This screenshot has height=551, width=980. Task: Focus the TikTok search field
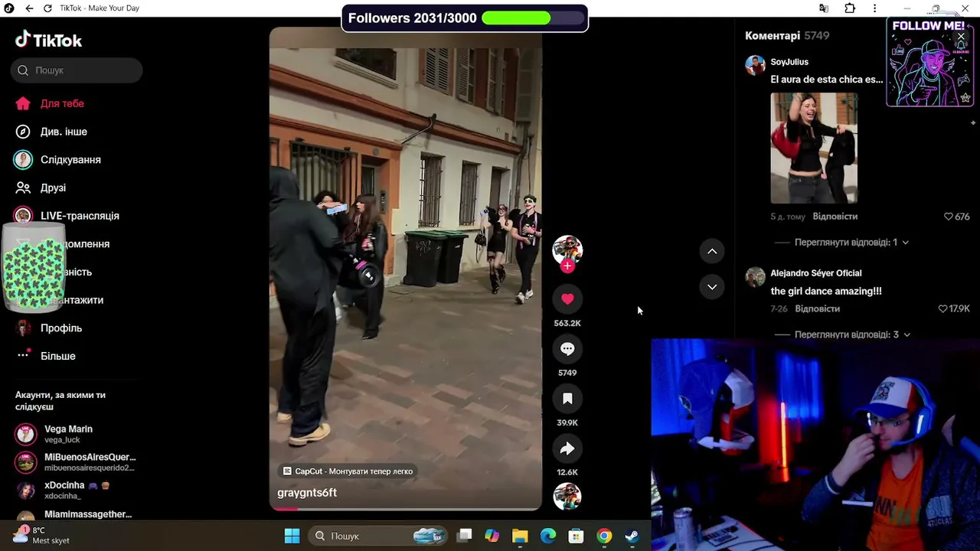tap(77, 70)
